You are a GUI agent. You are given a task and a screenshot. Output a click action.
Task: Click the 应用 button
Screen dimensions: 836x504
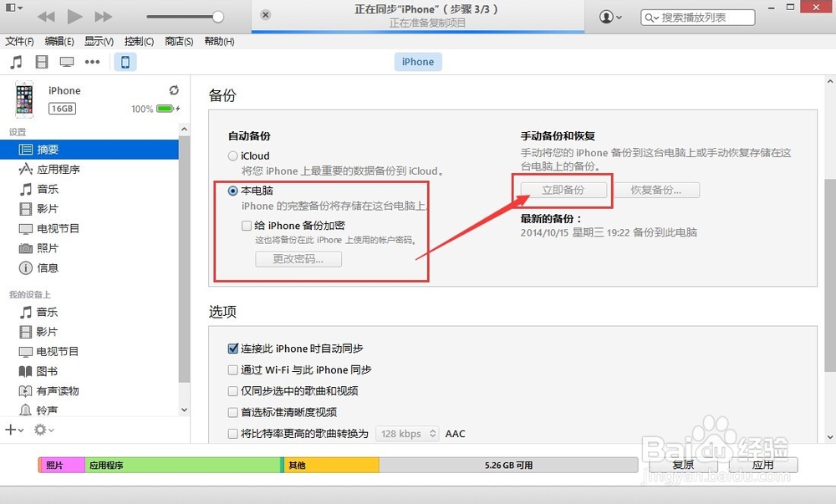(763, 465)
